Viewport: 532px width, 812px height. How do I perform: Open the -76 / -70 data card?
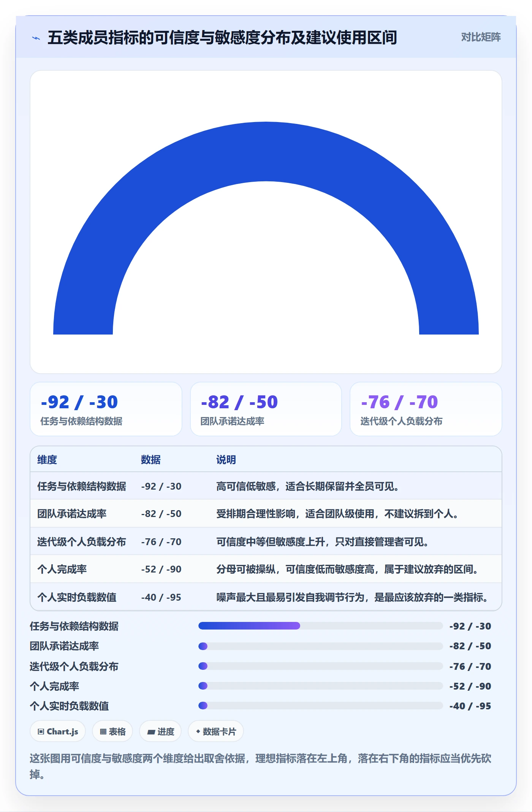click(426, 409)
